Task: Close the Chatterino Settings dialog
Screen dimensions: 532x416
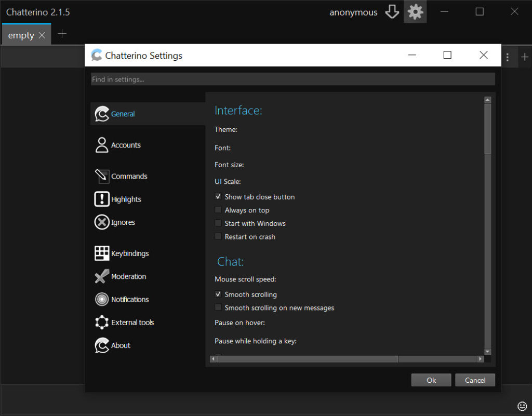Action: click(484, 55)
